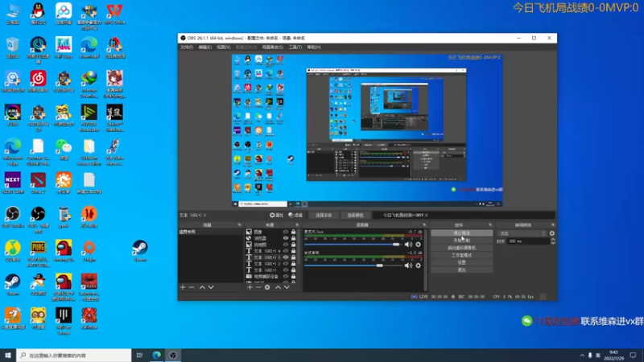This screenshot has height=362, width=644.
Task: Open the Fall Guys desktop shortcut
Action: point(64,47)
